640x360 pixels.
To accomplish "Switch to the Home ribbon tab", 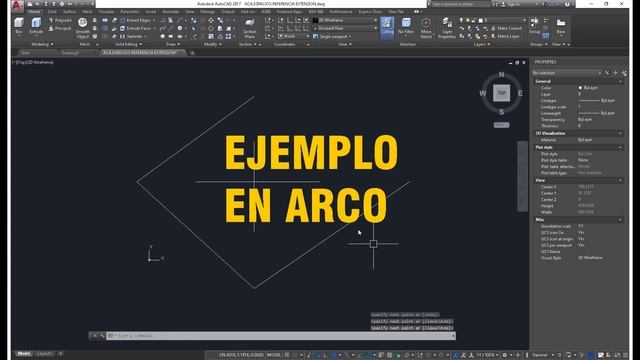I will coord(34,12).
